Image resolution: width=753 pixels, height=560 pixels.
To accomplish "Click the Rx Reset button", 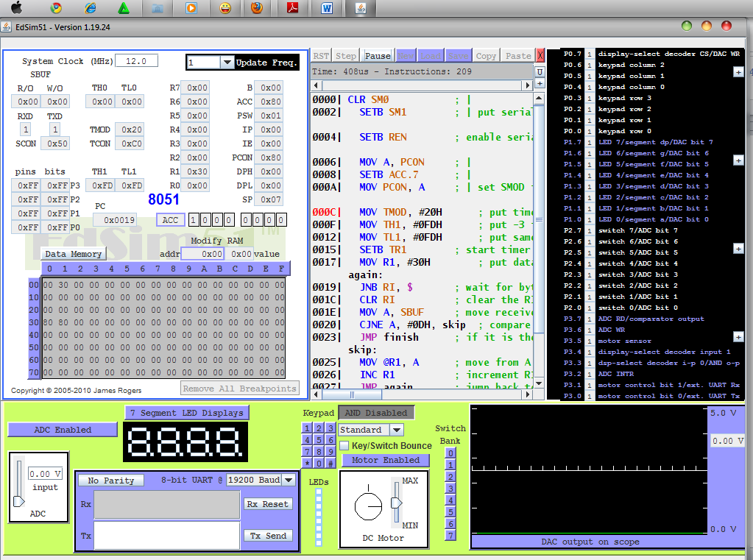I will tap(268, 504).
